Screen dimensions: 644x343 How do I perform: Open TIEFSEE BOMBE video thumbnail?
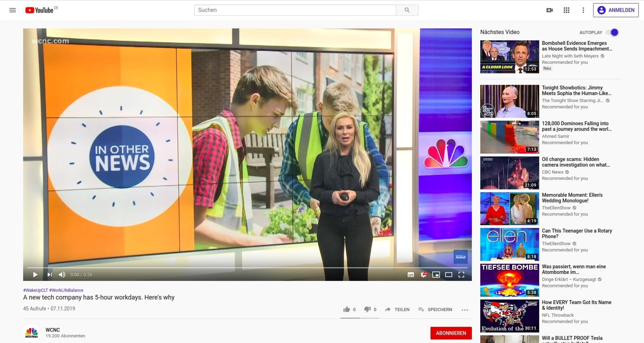[x=509, y=280]
